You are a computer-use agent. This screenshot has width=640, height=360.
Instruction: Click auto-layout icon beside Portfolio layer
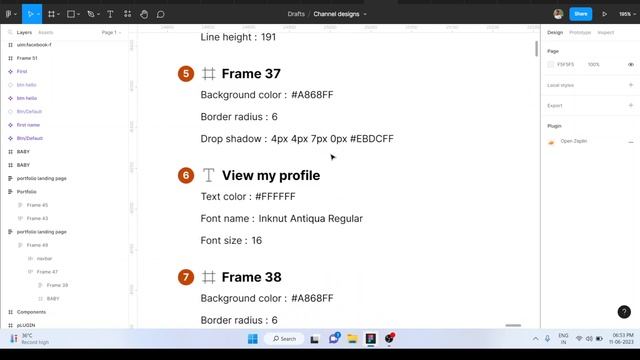coord(10,191)
